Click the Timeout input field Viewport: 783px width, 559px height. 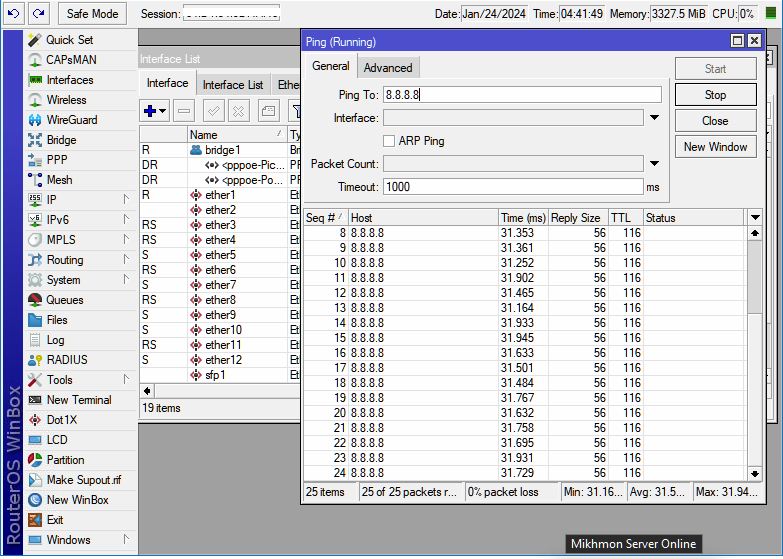coord(513,187)
